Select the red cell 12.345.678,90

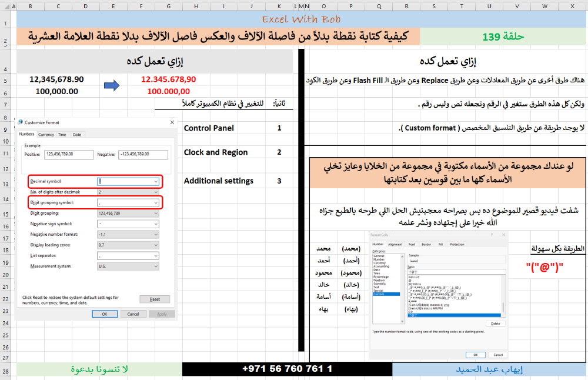[x=168, y=79]
